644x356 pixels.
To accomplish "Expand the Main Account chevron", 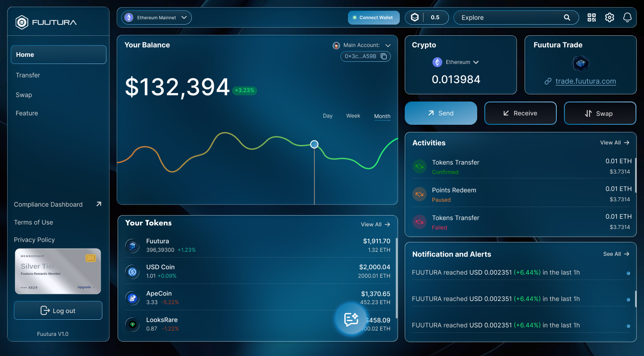I will point(388,46).
